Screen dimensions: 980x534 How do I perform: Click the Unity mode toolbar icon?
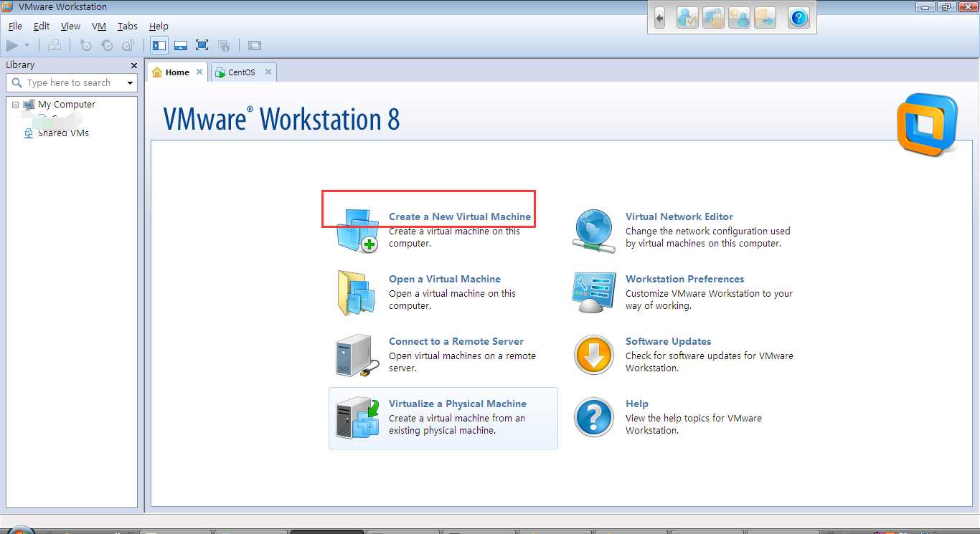(224, 45)
